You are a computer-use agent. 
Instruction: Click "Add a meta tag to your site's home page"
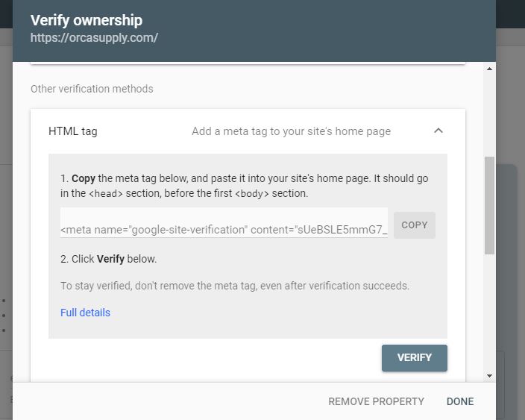pyautogui.click(x=291, y=131)
